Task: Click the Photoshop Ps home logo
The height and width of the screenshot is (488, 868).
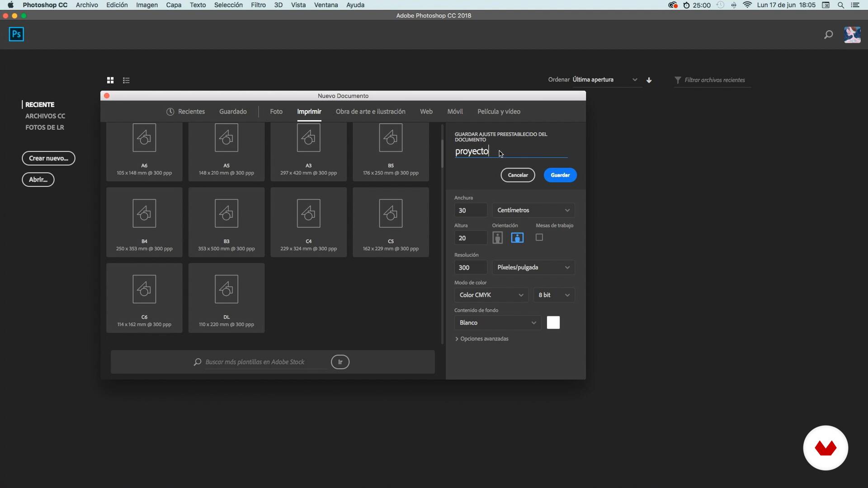Action: click(16, 34)
